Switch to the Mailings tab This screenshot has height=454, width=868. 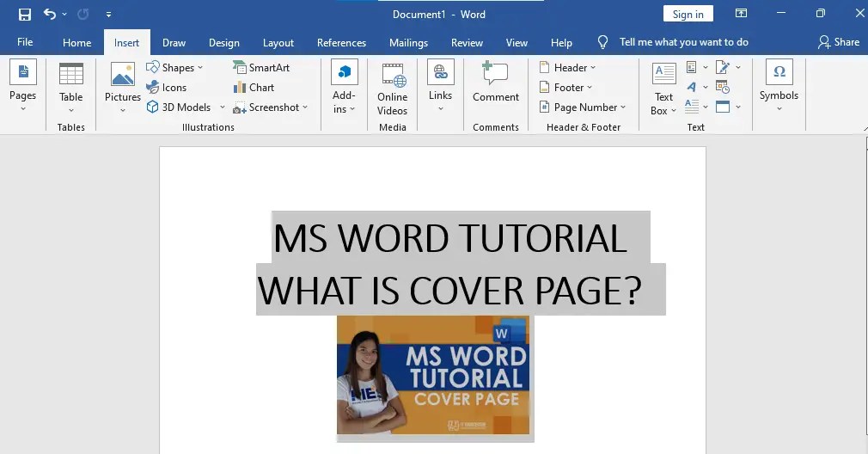click(408, 43)
